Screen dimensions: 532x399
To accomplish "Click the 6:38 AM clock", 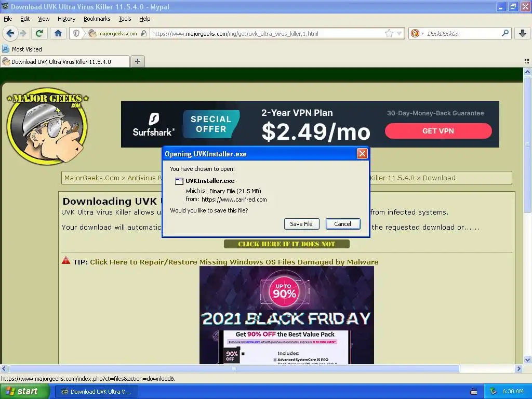I will click(513, 391).
